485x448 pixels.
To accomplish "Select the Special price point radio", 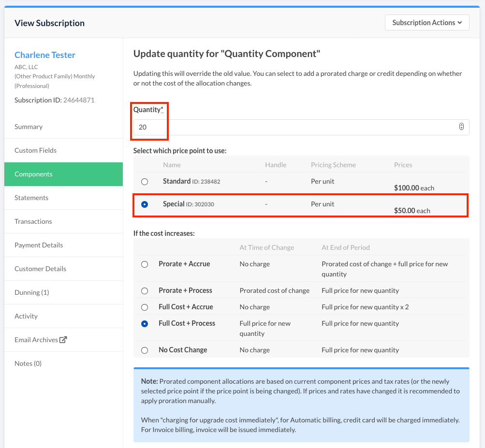I will click(144, 204).
